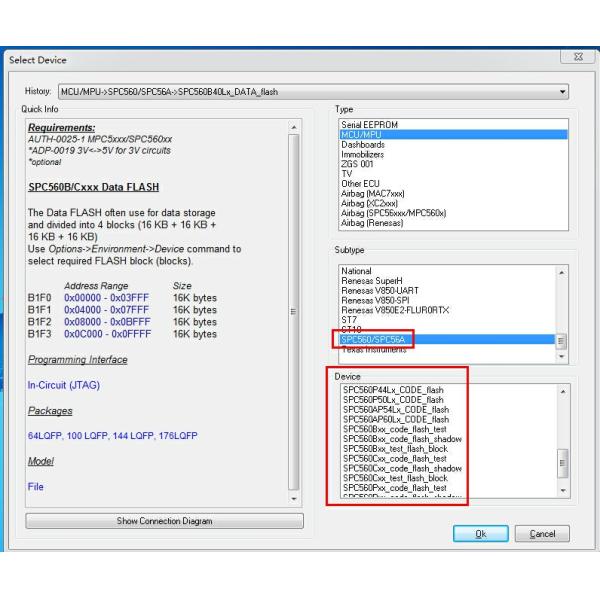
Task: Pick SPC560Bxx_test_flash_block device
Action: (449, 449)
